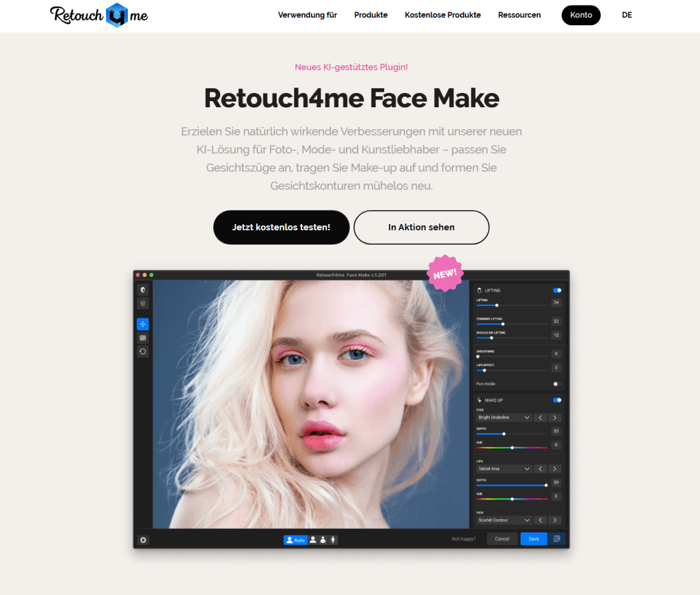
Task: Toggle the LIFTING section switch
Action: (557, 290)
